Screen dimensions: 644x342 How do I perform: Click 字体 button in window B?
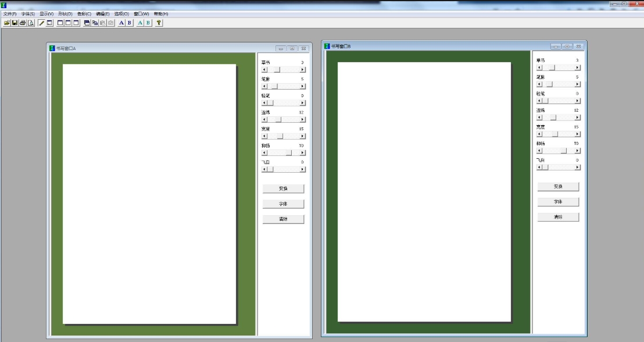pyautogui.click(x=558, y=202)
